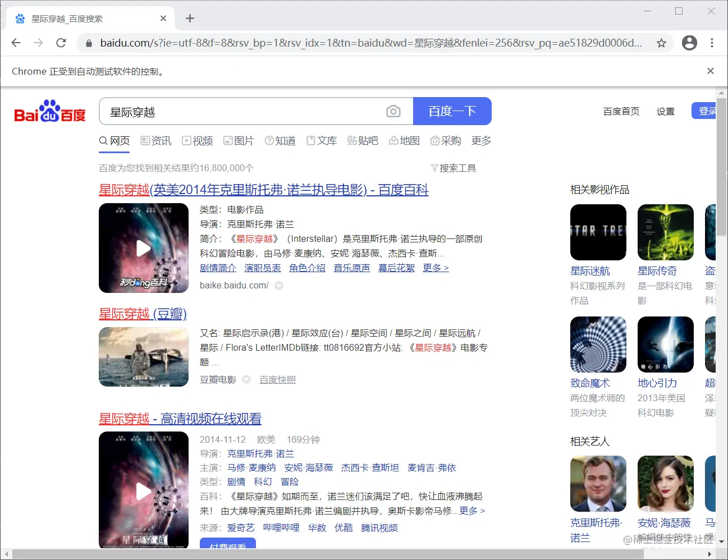The image size is (728, 560).
Task: Click actor link 马修·麦康纳
Action: coord(251,467)
